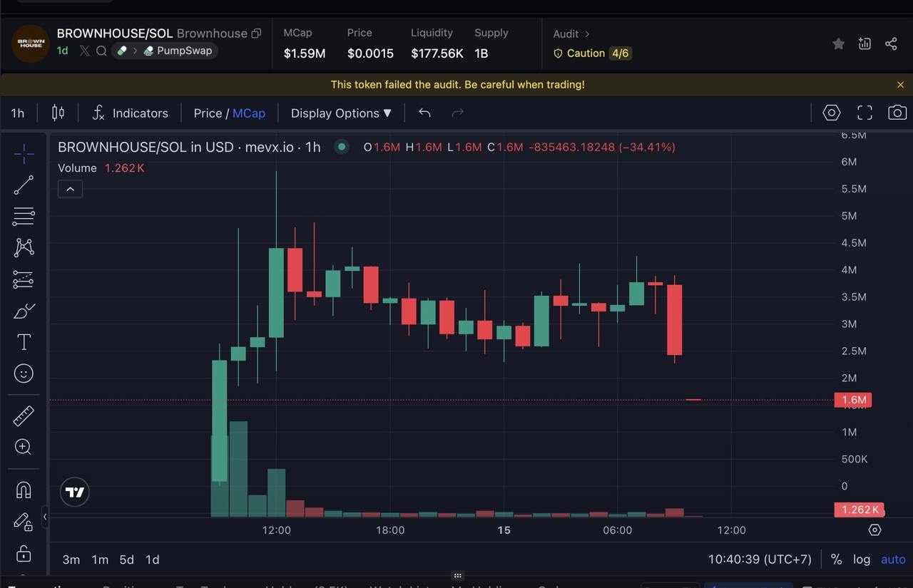913x588 pixels.
Task: Click the 1d age label under token name
Action: pos(62,51)
